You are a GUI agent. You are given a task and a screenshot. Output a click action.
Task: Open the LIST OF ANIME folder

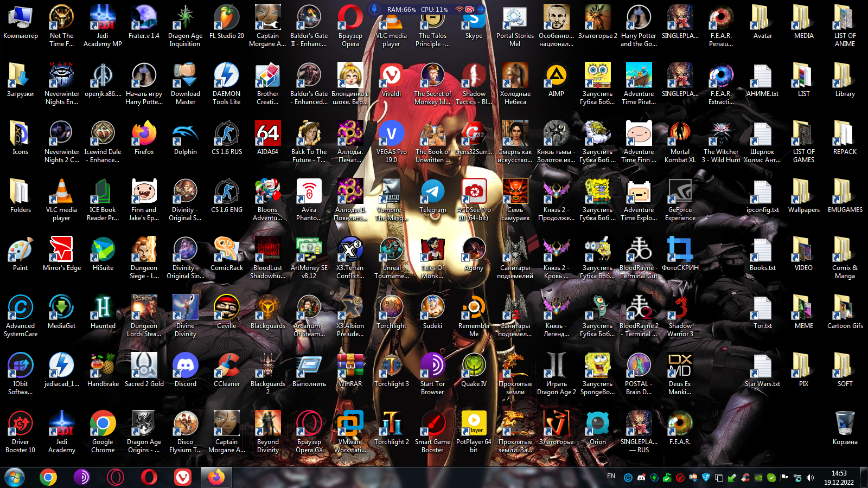(x=845, y=25)
